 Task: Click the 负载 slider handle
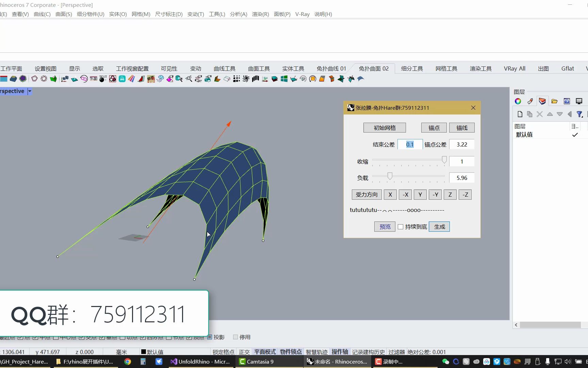click(390, 176)
